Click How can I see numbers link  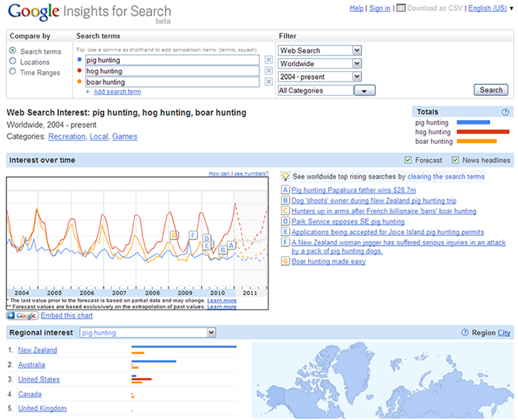tap(238, 173)
